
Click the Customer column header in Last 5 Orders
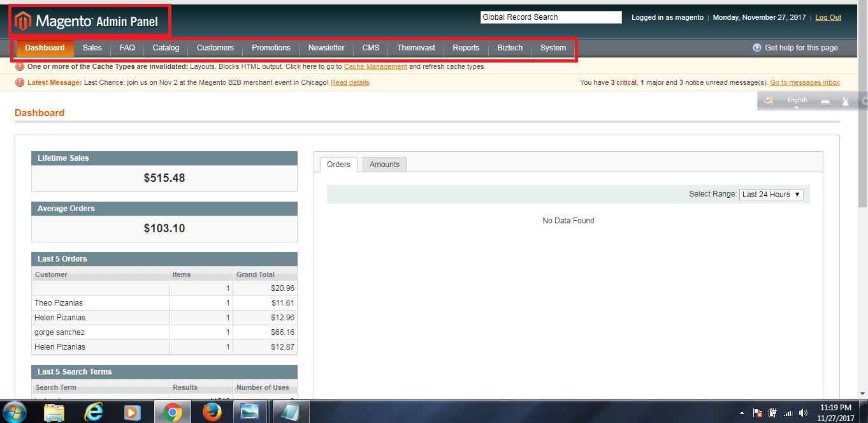click(x=100, y=274)
